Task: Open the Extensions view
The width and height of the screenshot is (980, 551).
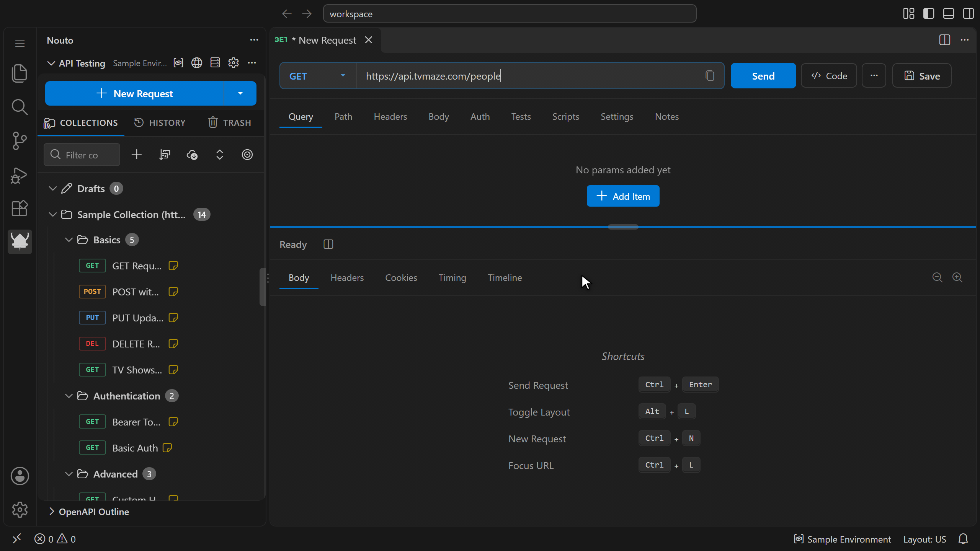Action: coord(20,209)
